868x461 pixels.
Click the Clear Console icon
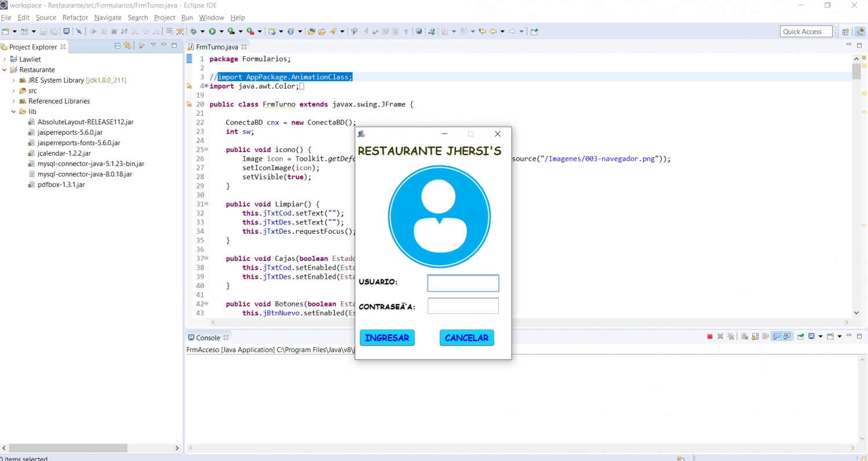click(x=745, y=336)
